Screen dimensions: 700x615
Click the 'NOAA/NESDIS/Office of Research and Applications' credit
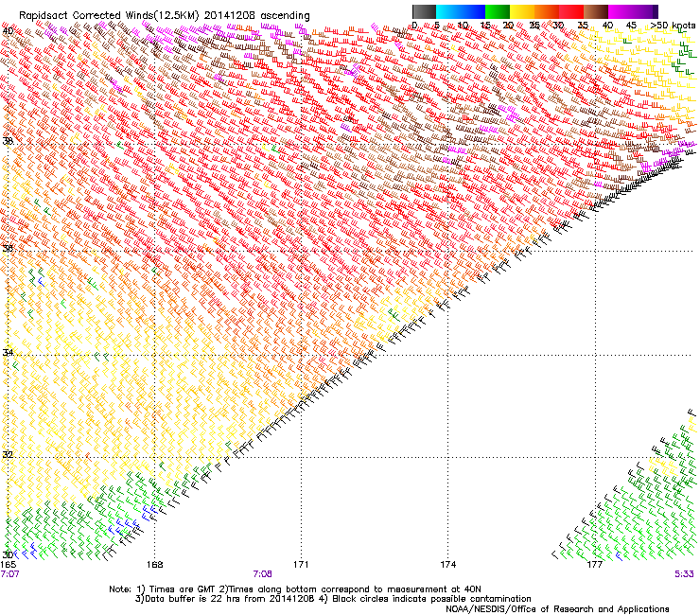click(x=557, y=609)
